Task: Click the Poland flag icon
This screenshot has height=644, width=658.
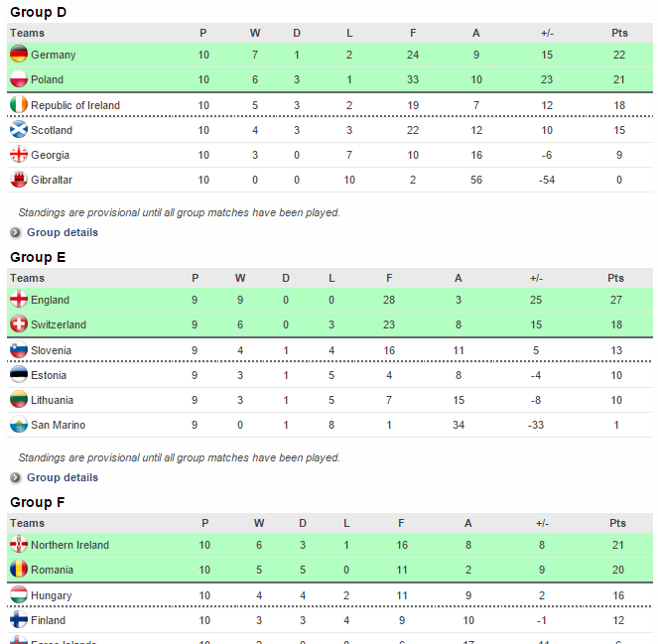Action: (18, 79)
